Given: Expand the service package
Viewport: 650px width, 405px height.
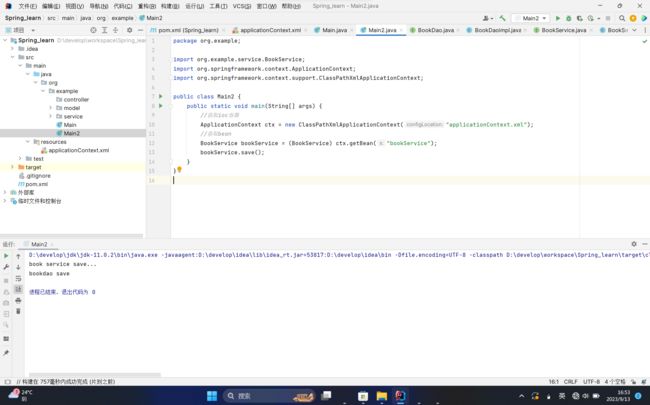Looking at the screenshot, I should click(x=50, y=116).
